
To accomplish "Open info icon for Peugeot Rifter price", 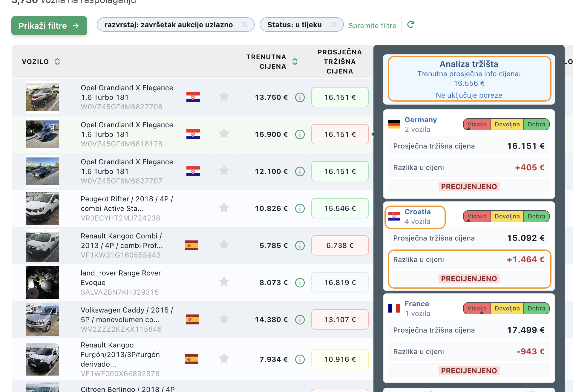I will [300, 209].
